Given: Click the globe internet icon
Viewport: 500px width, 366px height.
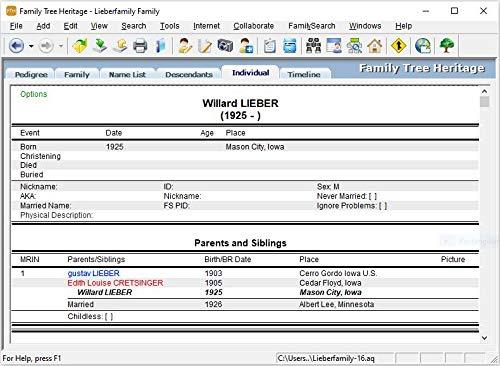Looking at the screenshot, I should (x=423, y=46).
